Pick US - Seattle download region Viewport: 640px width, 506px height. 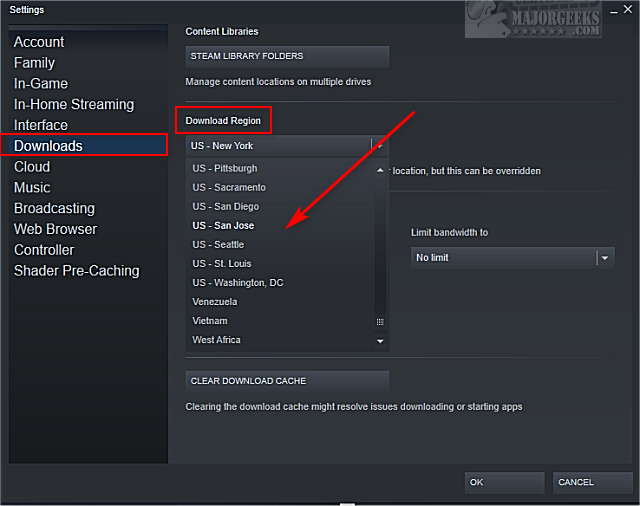(281, 245)
